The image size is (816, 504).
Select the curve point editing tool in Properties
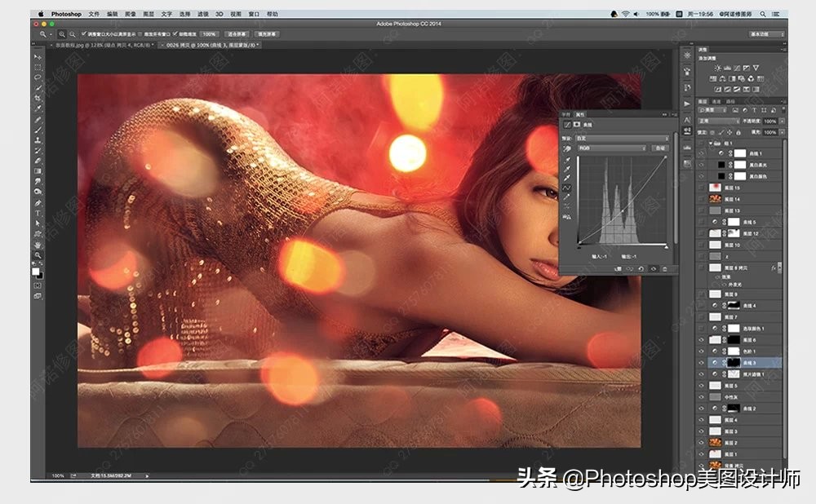pos(567,188)
